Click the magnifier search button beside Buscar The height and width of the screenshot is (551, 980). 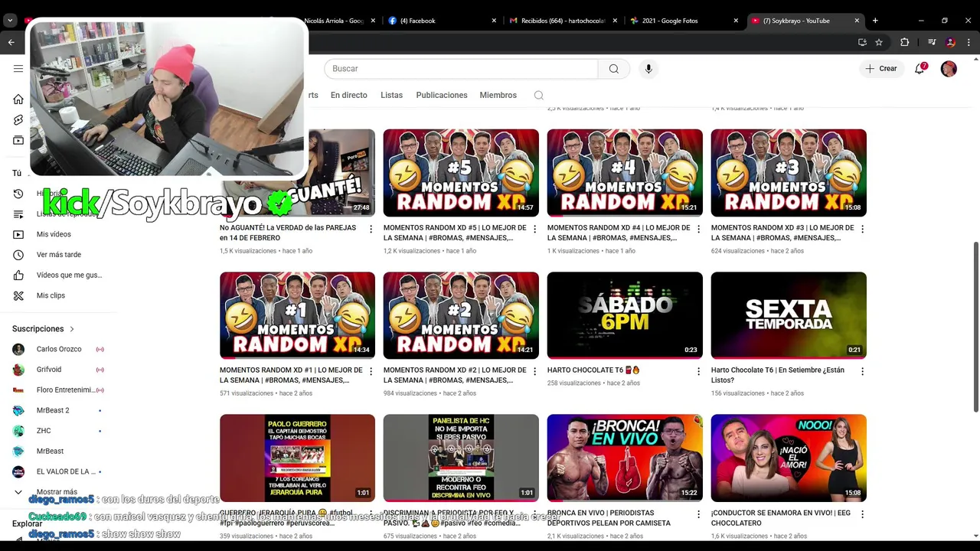(x=614, y=69)
